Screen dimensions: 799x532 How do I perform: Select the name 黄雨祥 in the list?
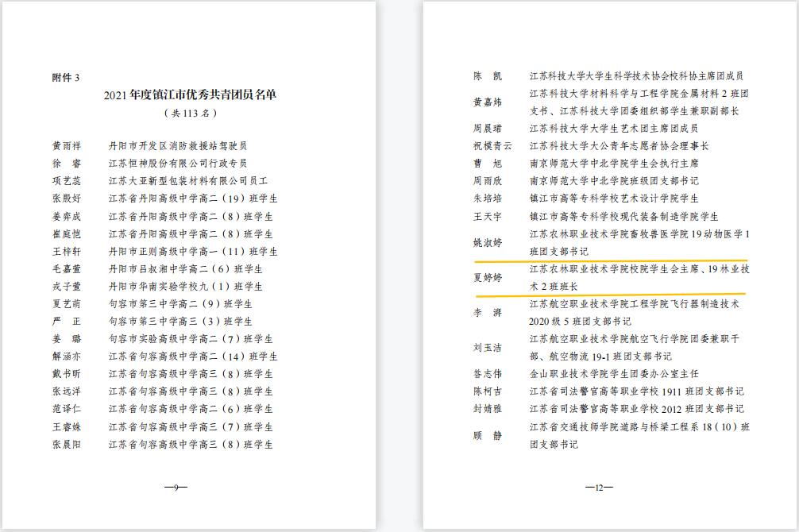click(x=67, y=146)
